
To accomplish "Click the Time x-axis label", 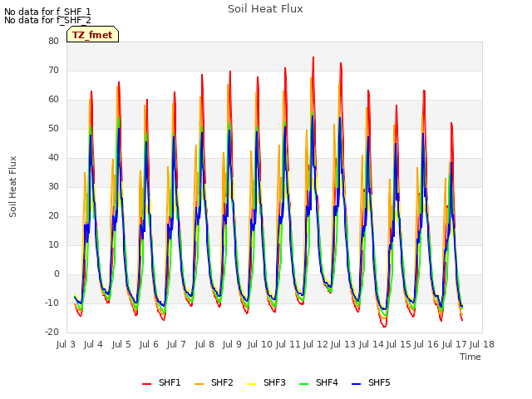I will pos(470,357).
